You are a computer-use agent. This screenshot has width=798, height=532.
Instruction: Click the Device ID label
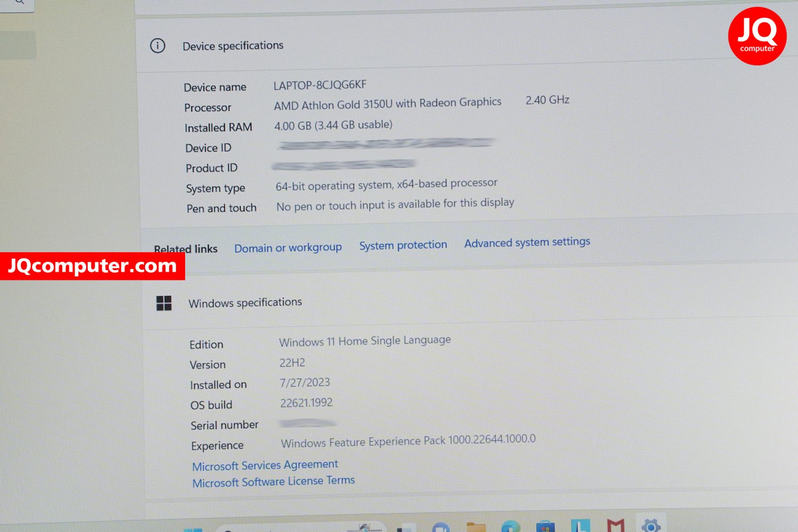pyautogui.click(x=208, y=148)
